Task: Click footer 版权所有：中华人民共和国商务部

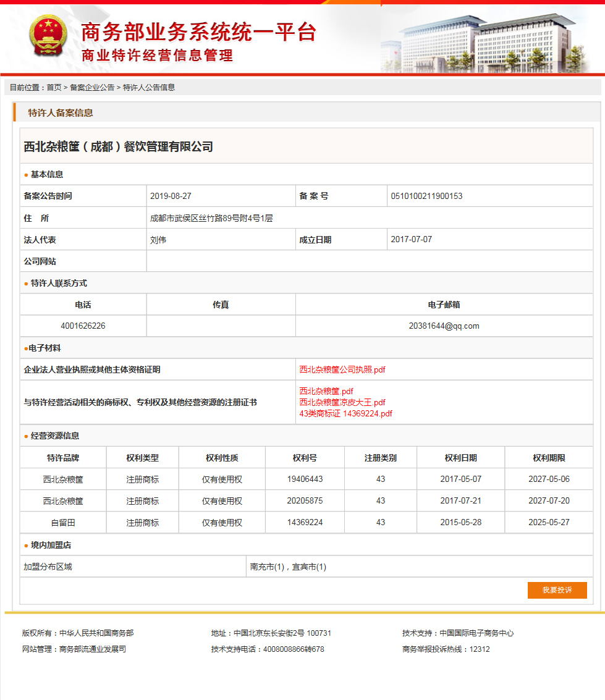Action: pyautogui.click(x=78, y=633)
